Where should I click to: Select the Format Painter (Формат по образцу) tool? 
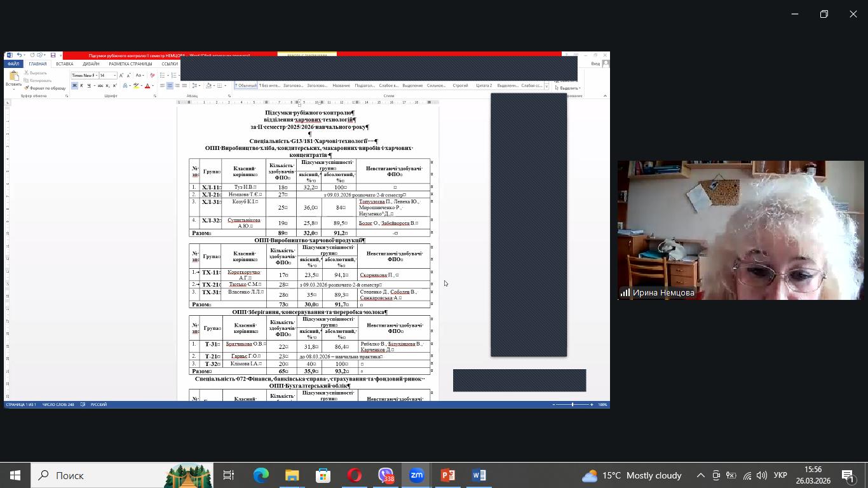click(47, 88)
